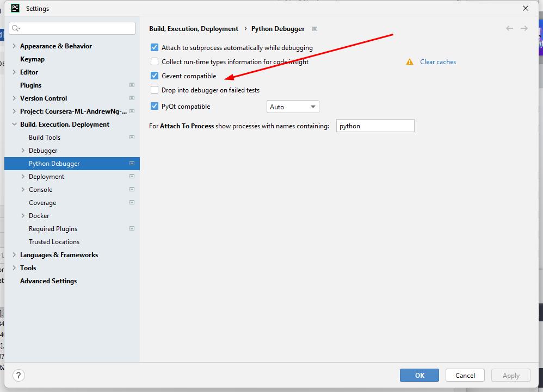This screenshot has width=543, height=392.
Task: Expand Project: Coursera-ML-AndrewNg section
Action: coord(14,111)
